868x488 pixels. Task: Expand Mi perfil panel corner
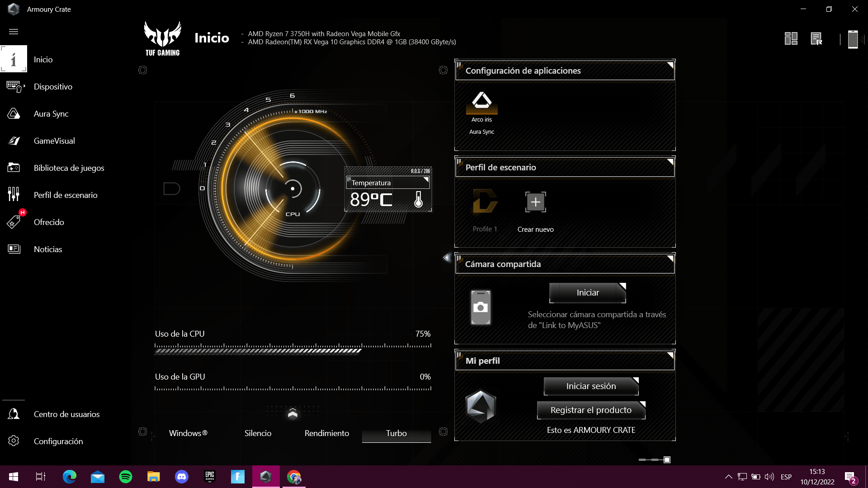(670, 355)
